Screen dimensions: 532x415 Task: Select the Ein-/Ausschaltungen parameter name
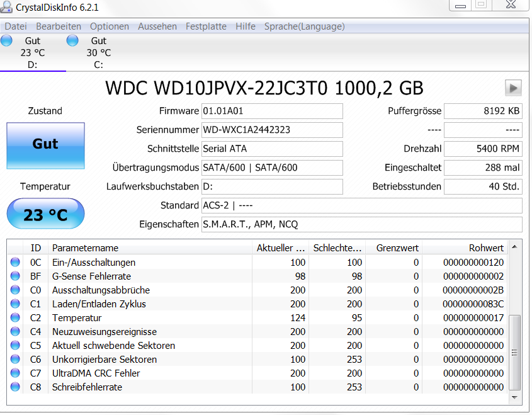pos(94,263)
